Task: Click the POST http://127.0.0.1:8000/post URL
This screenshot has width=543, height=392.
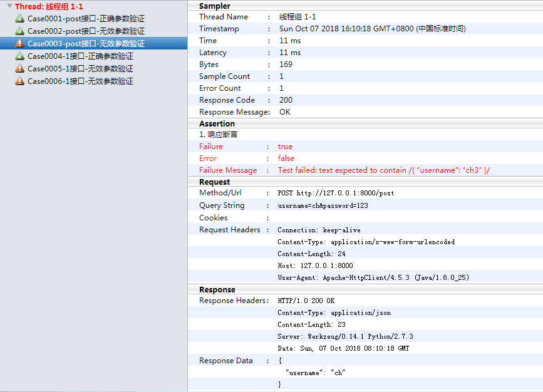Action: pyautogui.click(x=336, y=193)
